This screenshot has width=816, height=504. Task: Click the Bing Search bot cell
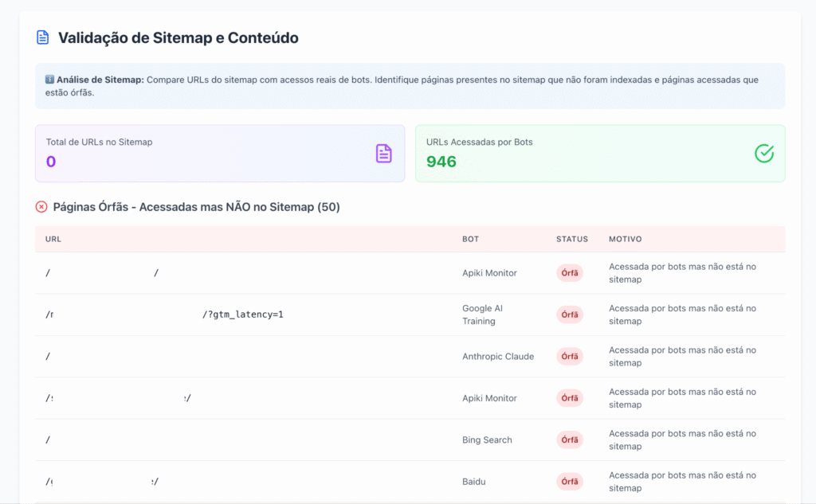tap(487, 440)
